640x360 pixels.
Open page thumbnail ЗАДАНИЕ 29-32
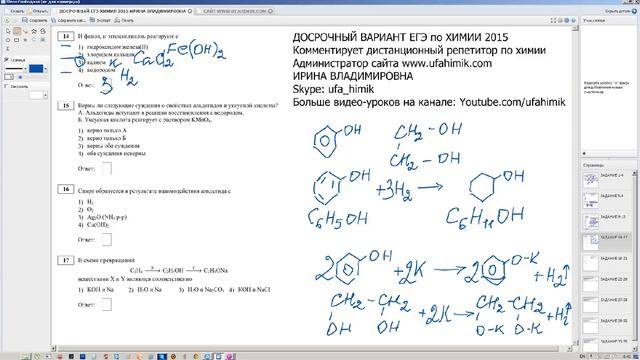coord(591,326)
